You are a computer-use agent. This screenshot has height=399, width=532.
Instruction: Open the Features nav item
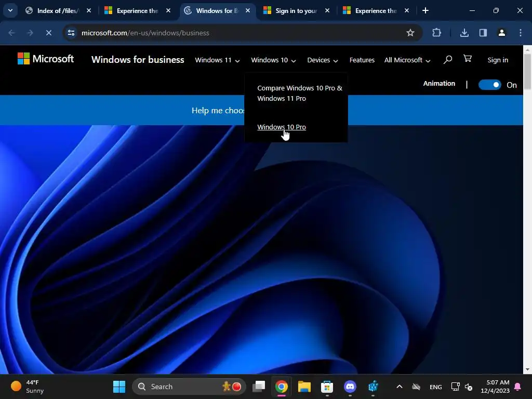click(x=362, y=60)
